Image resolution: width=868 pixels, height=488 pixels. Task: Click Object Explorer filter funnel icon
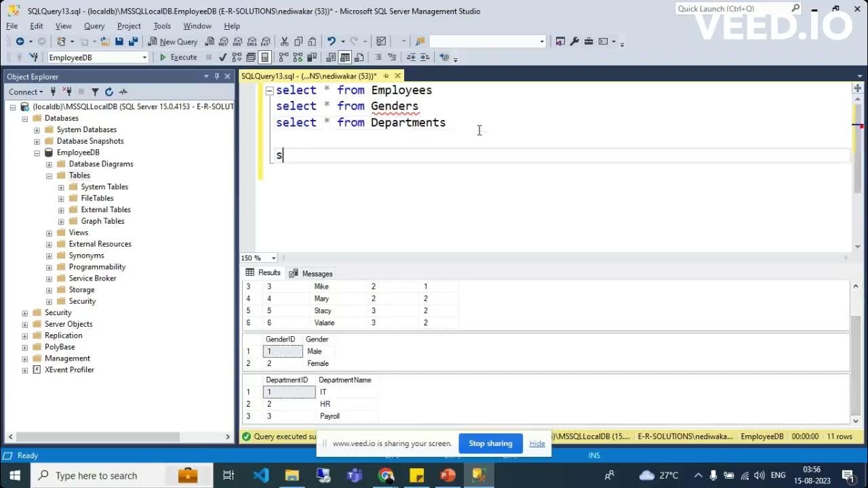pos(95,91)
